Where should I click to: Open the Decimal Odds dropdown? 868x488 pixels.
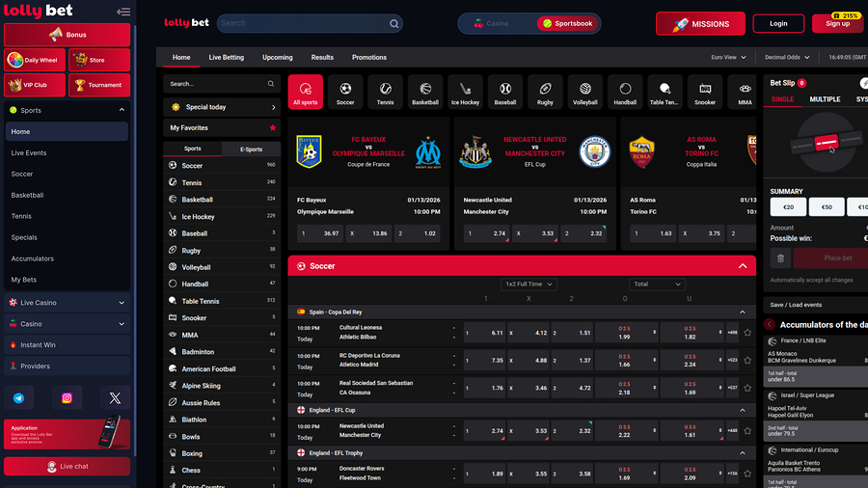point(787,58)
